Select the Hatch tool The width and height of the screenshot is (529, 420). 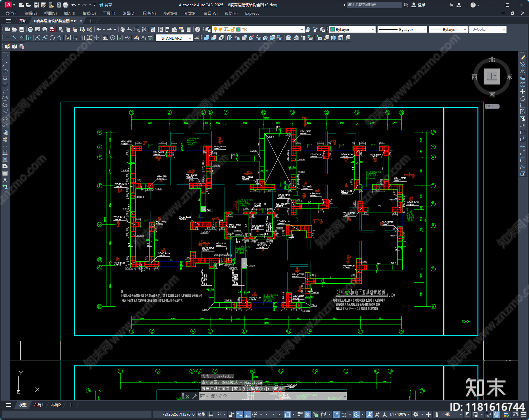tap(5, 153)
